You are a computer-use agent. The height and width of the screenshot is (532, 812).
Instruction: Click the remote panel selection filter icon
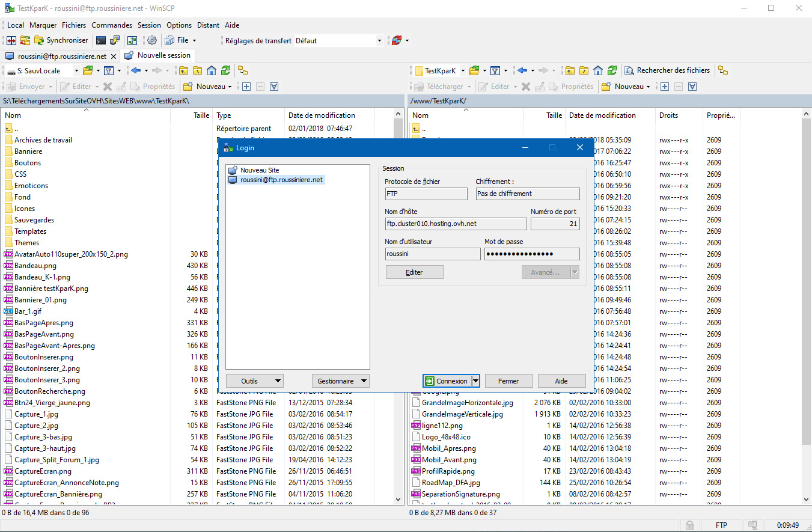[692, 87]
